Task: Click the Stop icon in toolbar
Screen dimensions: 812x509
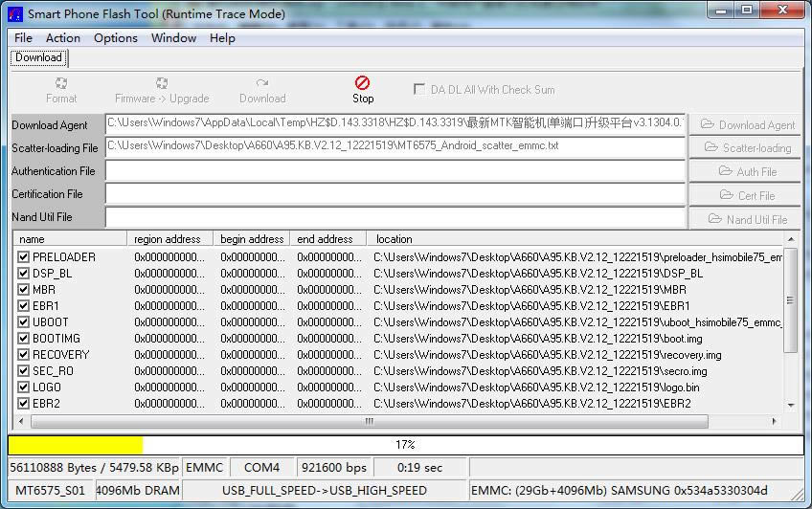Action: point(362,84)
